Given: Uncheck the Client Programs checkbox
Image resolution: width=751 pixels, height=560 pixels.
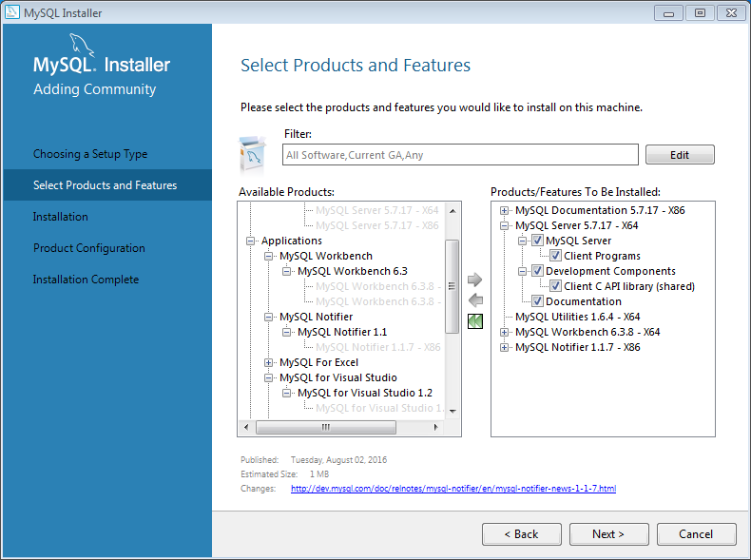Looking at the screenshot, I should click(555, 256).
